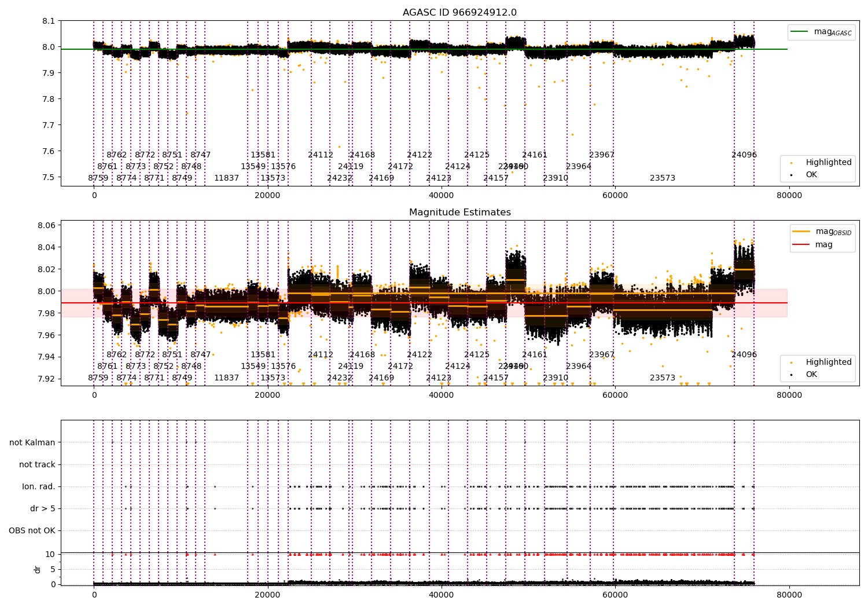Click the 'Ion. rad.' axis label
Image resolution: width=868 pixels, height=608 pixels.
coord(39,486)
